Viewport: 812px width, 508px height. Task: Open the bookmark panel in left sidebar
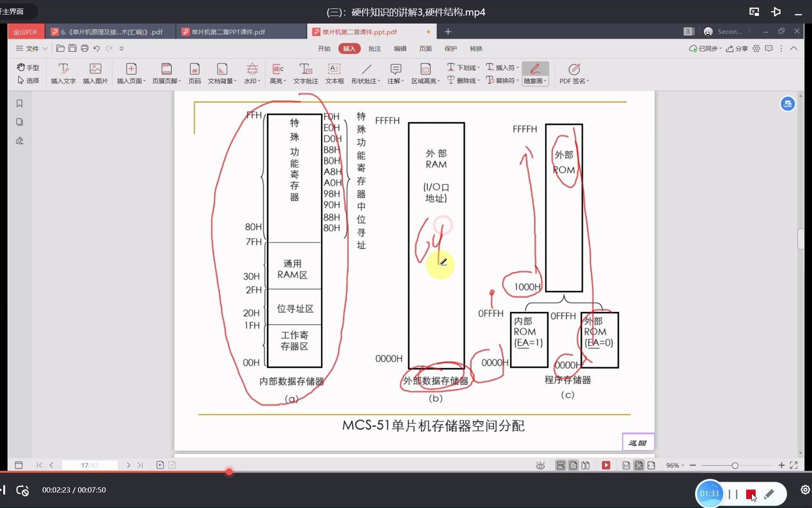click(19, 103)
